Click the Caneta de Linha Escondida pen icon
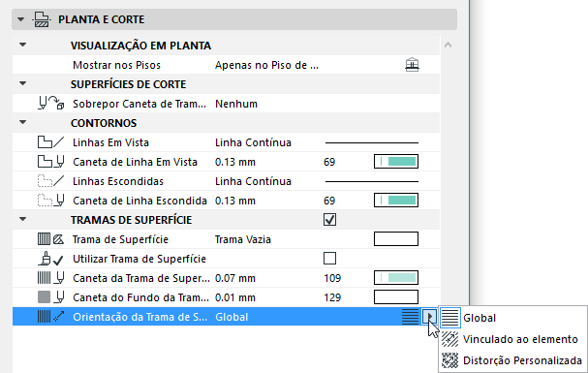 (51, 201)
